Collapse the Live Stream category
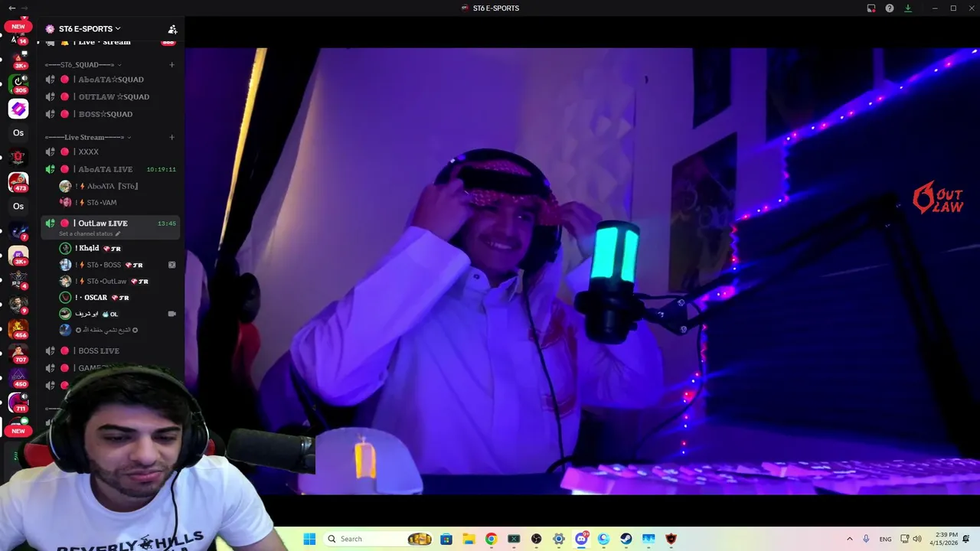980x551 pixels. 87,138
